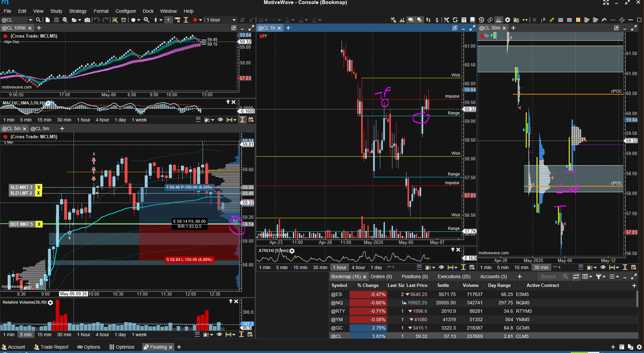
Task: Select 4 hour on the 1h chart bar
Action: tap(358, 267)
